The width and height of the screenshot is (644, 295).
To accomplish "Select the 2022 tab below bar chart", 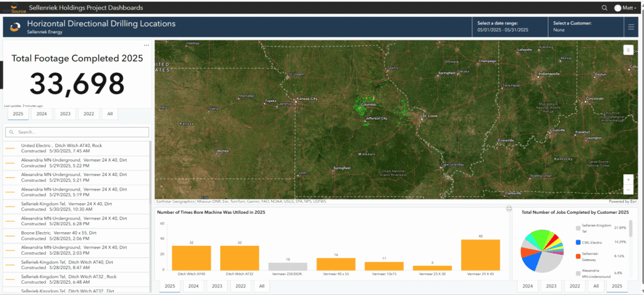I will [241, 286].
